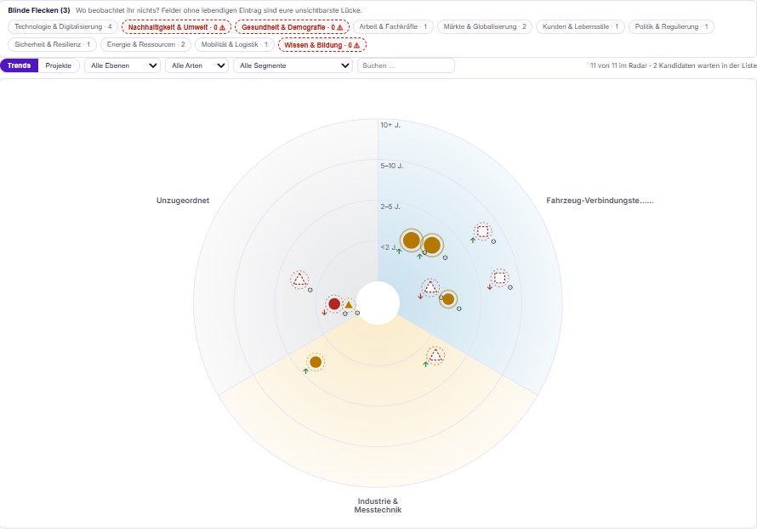The height and width of the screenshot is (532, 757).
Task: Click the 'Wissen & Bildung · 0' blind-spot chip
Action: coord(322,45)
